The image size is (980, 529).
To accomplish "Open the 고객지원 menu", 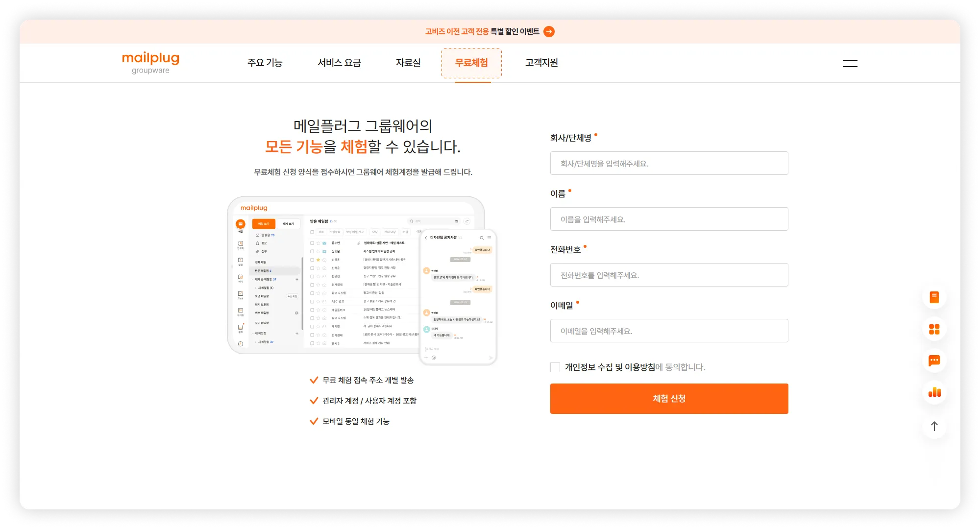I will (541, 63).
